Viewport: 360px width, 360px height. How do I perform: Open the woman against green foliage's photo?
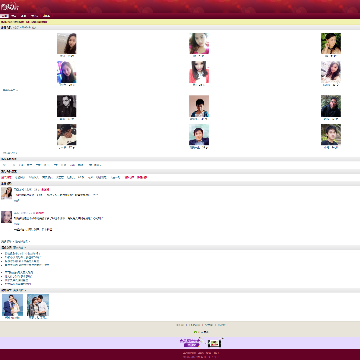point(331,43)
